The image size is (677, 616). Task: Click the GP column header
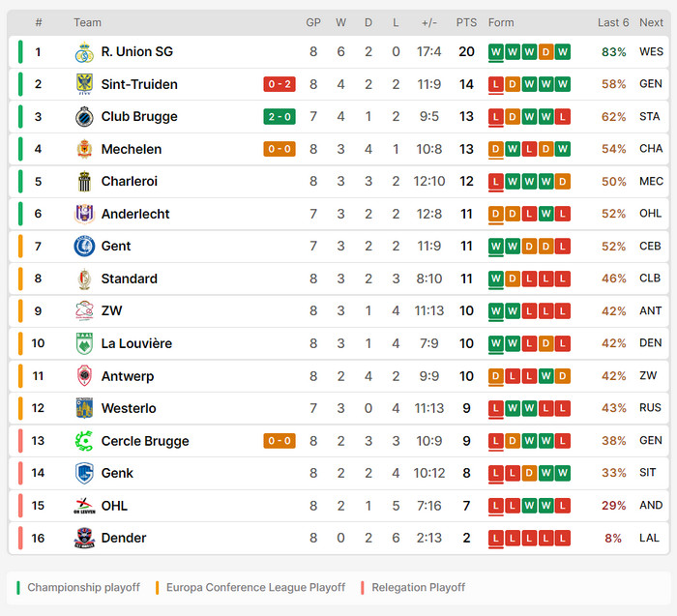click(313, 22)
